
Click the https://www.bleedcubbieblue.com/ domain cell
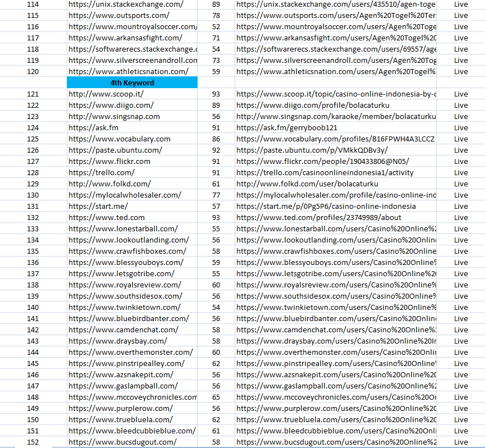pyautogui.click(x=132, y=431)
